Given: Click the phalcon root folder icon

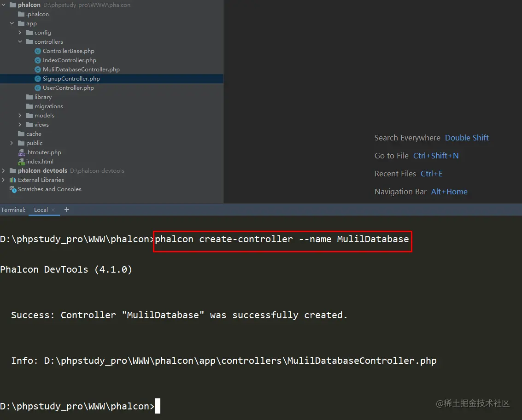Looking at the screenshot, I should 13,5.
